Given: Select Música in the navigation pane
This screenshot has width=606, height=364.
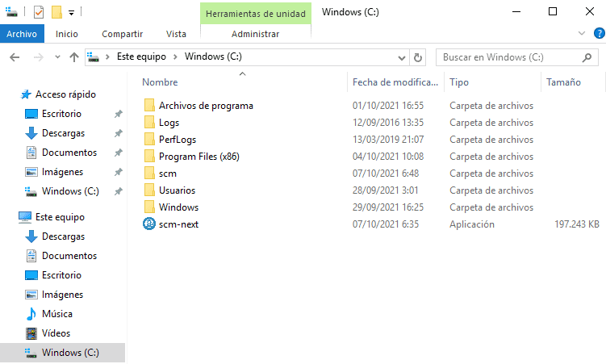Looking at the screenshot, I should pos(57,314).
